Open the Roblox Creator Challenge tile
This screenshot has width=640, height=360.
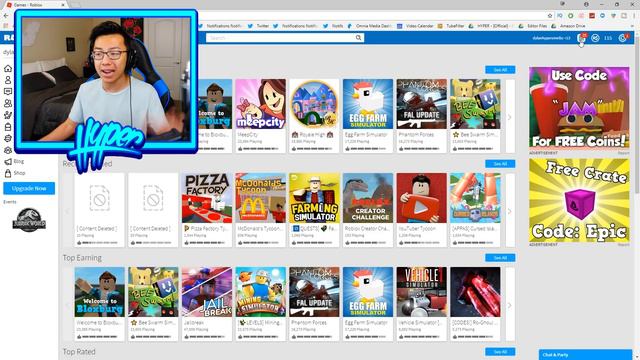coord(368,210)
